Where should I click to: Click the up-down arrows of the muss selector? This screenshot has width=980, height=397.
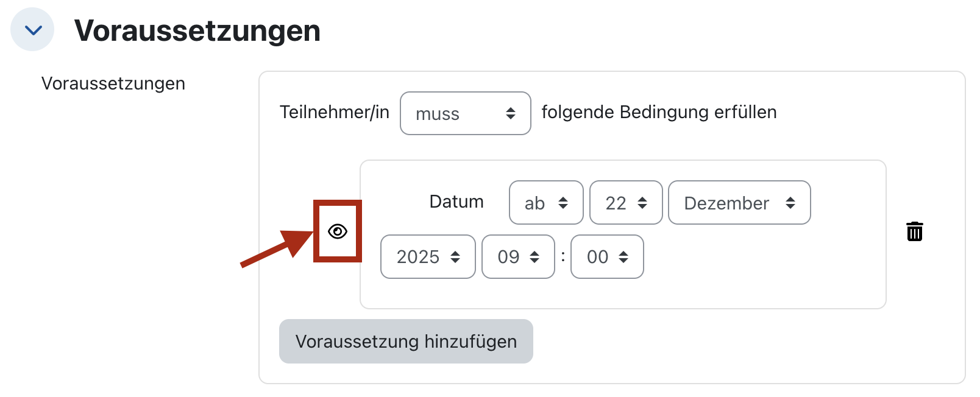point(511,113)
